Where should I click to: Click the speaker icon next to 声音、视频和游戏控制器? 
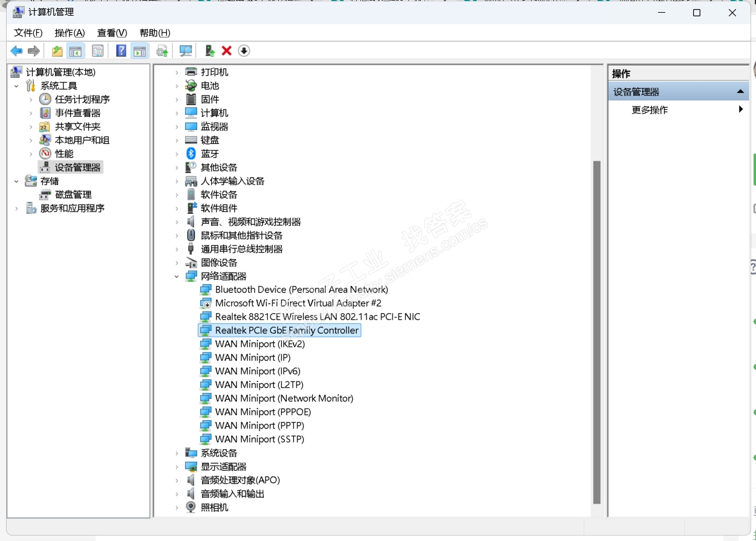tap(191, 221)
